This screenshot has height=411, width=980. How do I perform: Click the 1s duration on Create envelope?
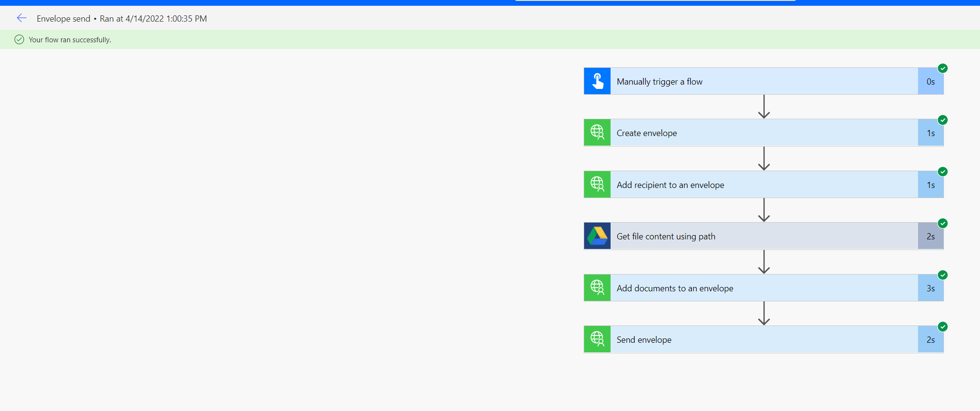(x=931, y=133)
